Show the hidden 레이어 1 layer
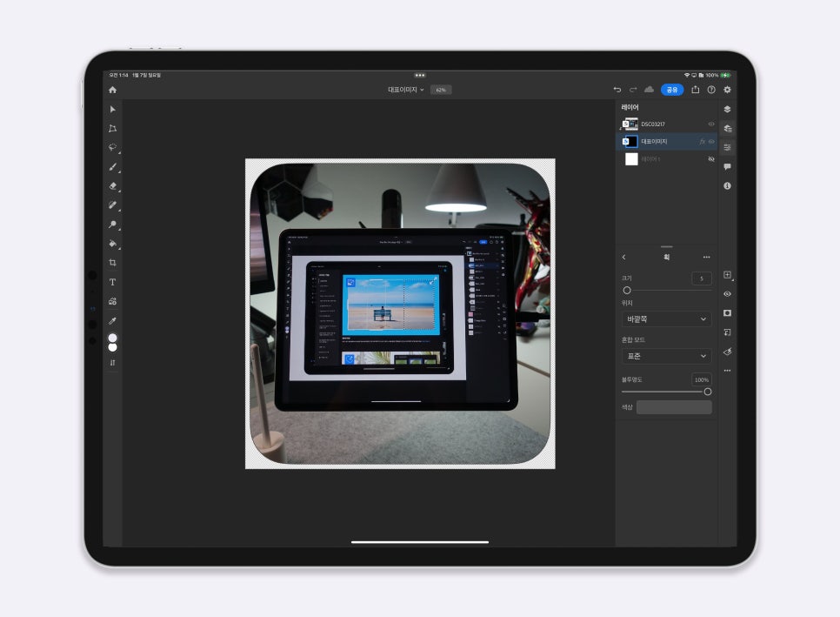This screenshot has width=840, height=617. pyautogui.click(x=711, y=159)
